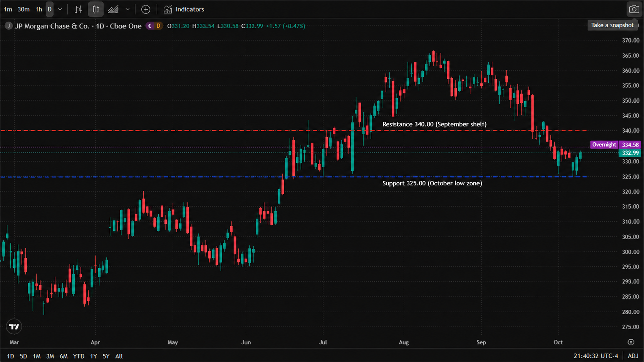644x362 pixels.
Task: Set date range to 1M
Action: (x=37, y=356)
